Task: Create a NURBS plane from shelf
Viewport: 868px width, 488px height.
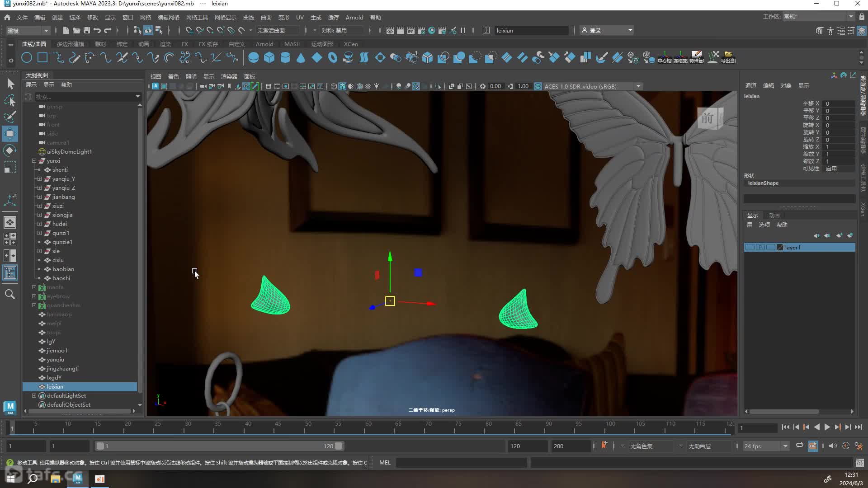Action: coord(317,58)
